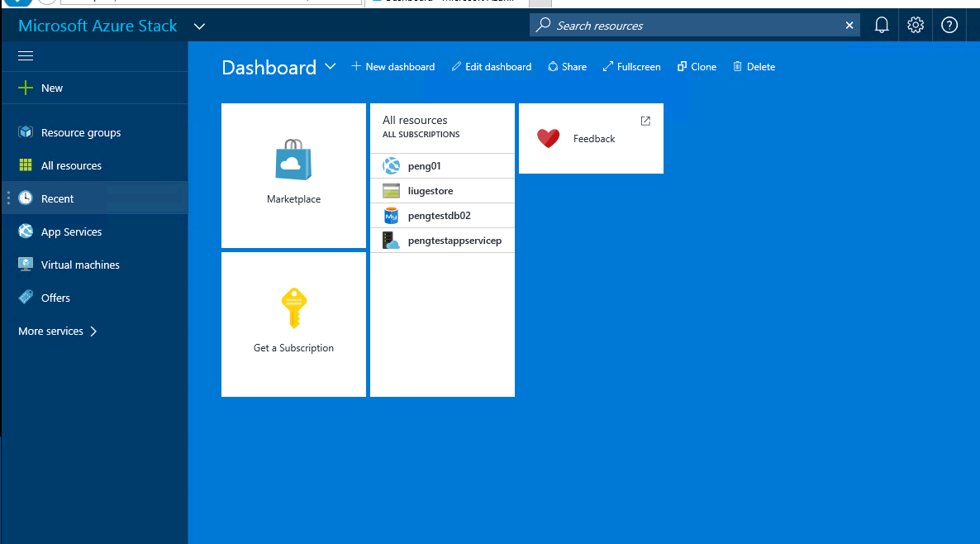Click the App Services globe icon

pyautogui.click(x=26, y=231)
